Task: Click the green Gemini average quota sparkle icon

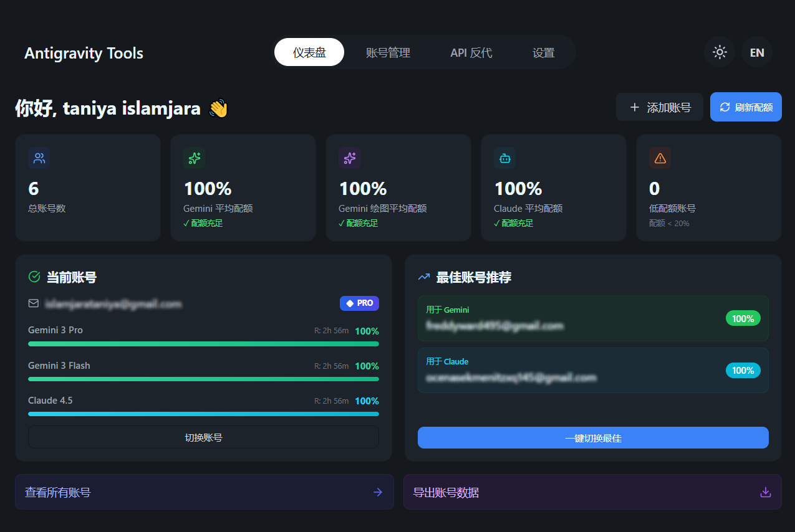Action: (195, 158)
